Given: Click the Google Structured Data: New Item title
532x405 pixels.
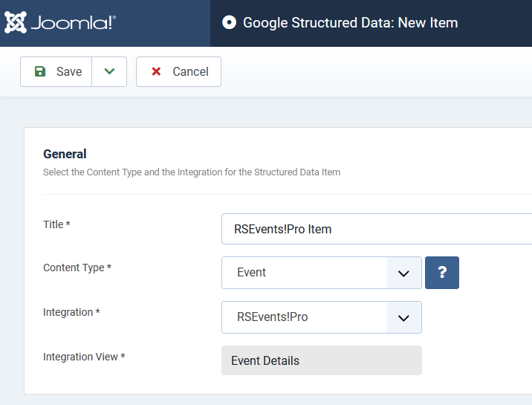Looking at the screenshot, I should tap(351, 23).
